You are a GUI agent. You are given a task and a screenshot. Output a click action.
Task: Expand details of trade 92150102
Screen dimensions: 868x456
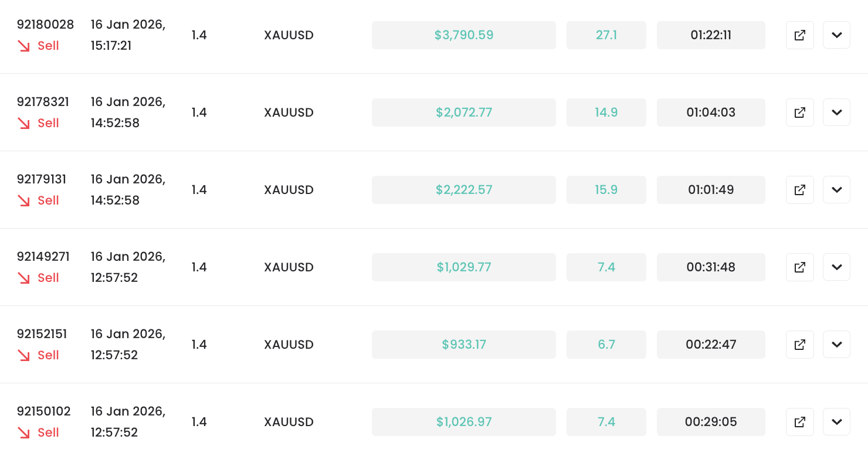click(x=836, y=422)
